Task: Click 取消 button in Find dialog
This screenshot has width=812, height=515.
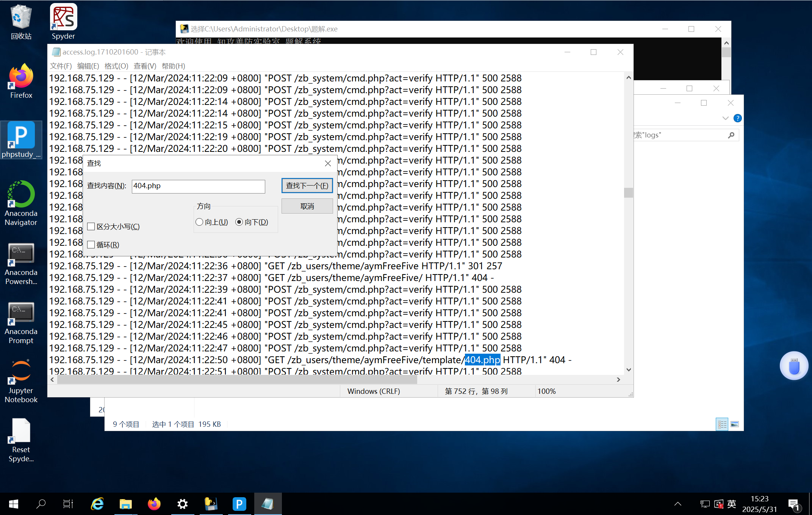Action: pyautogui.click(x=307, y=206)
